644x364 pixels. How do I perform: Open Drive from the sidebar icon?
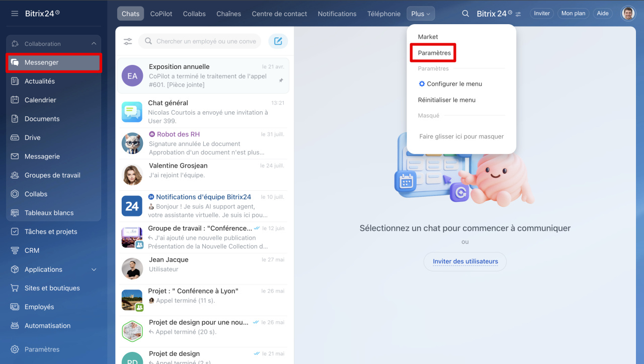(x=15, y=137)
